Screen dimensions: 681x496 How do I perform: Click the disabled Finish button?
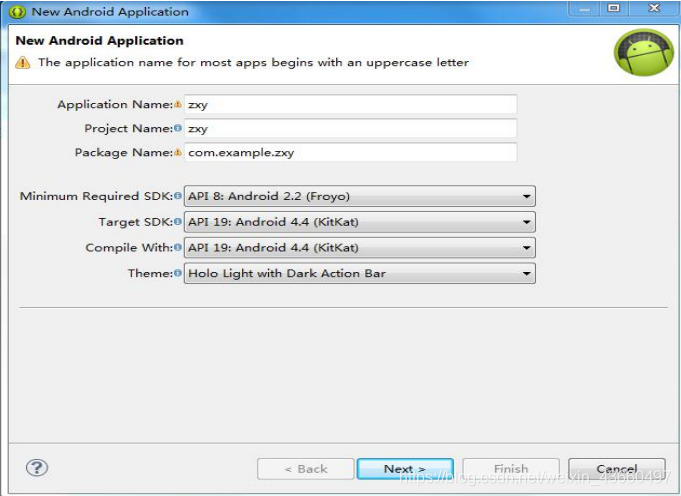[511, 469]
